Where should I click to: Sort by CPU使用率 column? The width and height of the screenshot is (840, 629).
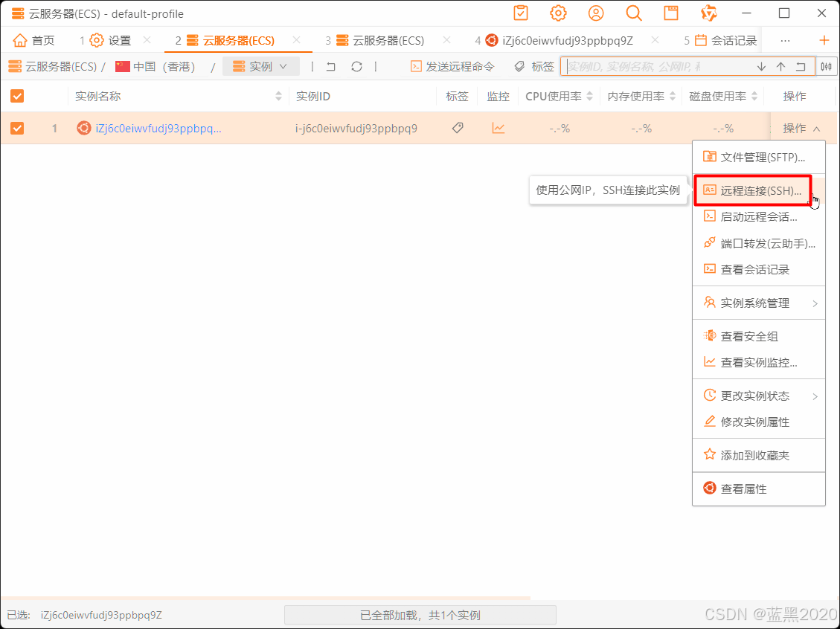(590, 96)
